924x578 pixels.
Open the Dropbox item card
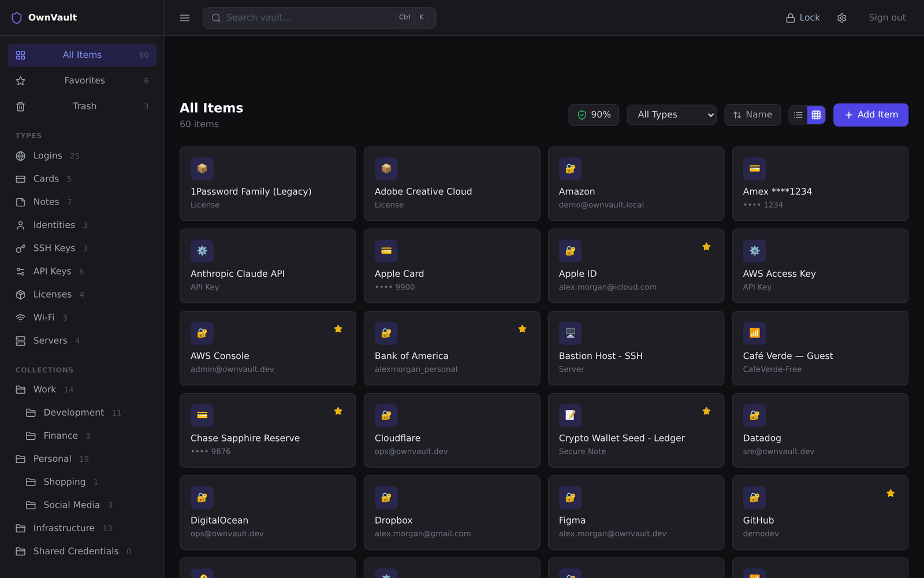pos(452,513)
